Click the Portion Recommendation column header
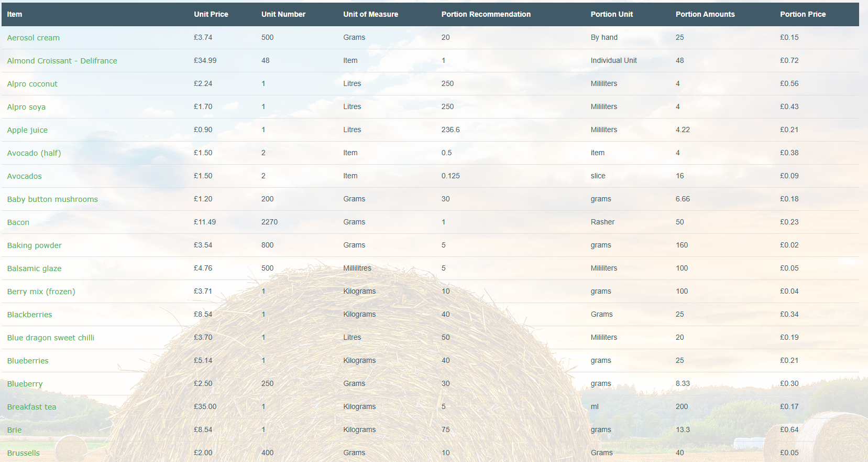 (486, 14)
